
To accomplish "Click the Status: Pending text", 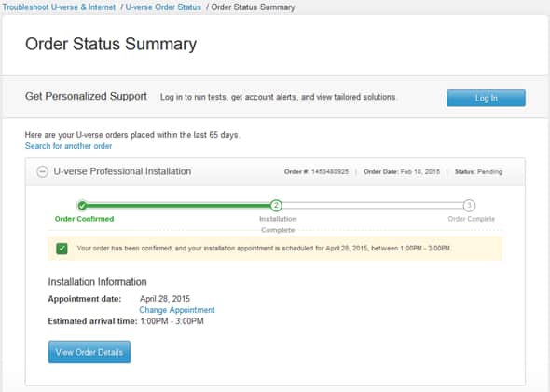I will [x=478, y=171].
